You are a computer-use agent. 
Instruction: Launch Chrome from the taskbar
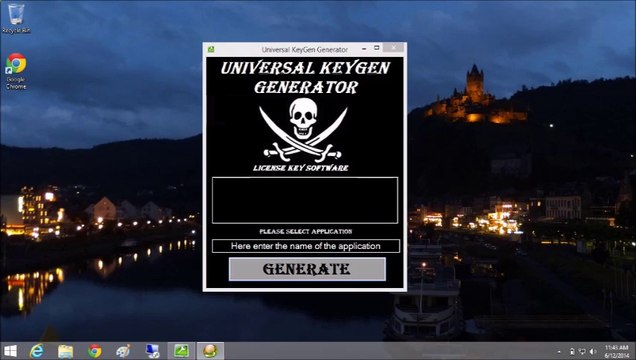pyautogui.click(x=95, y=351)
